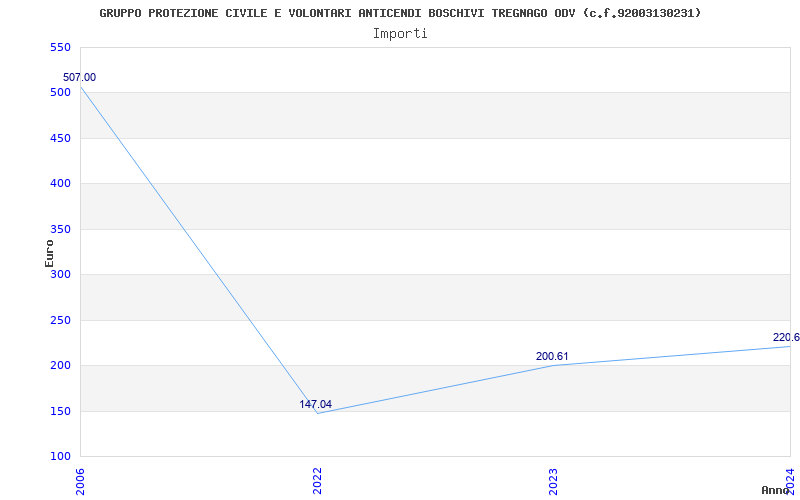Click the 300 y-axis tick label

click(x=60, y=274)
